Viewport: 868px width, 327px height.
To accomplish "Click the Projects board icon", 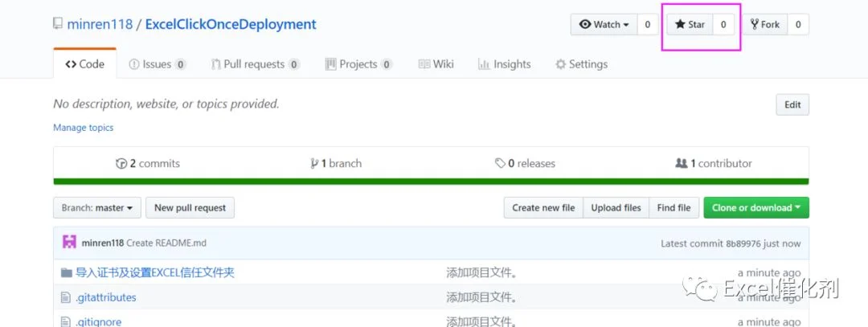I will pyautogui.click(x=330, y=64).
